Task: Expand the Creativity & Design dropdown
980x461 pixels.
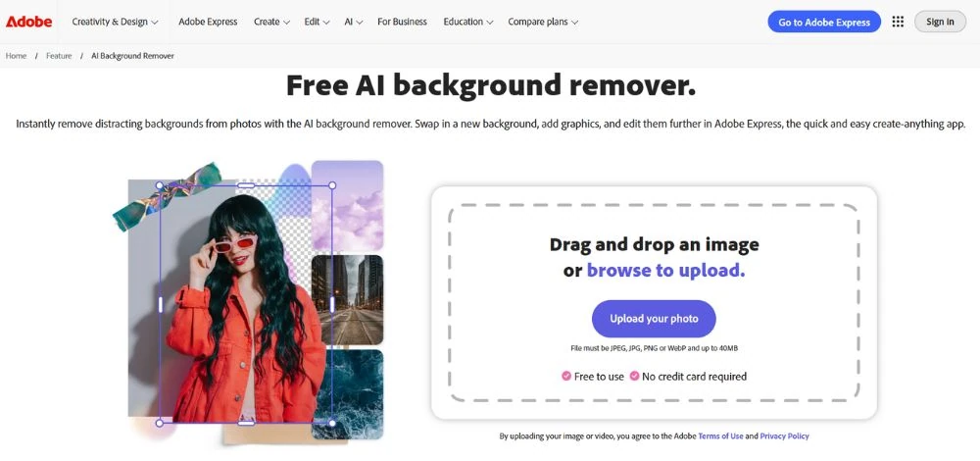Action: coord(115,22)
